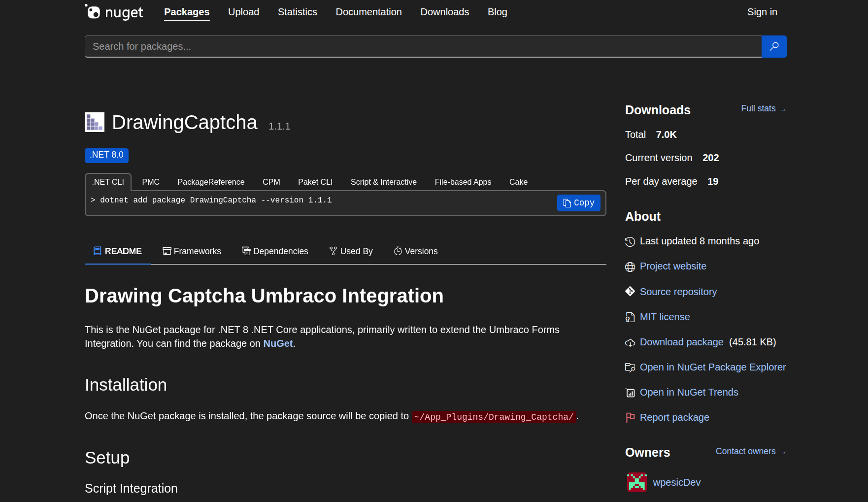
Task: Open the Downloads nav item
Action: [x=445, y=12]
